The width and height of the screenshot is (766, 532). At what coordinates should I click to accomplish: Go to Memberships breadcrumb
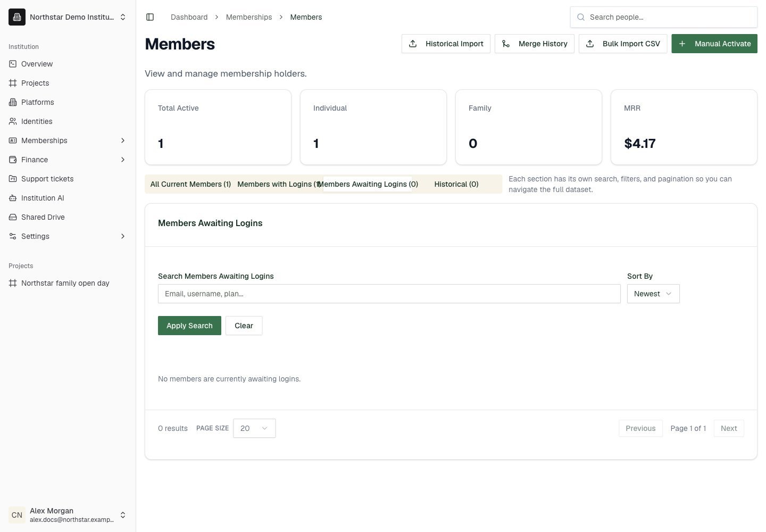click(249, 17)
